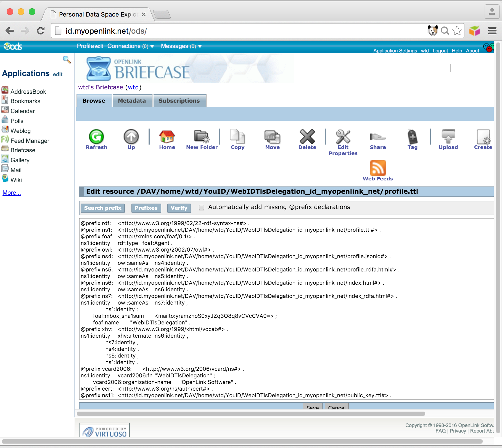Click the horizontal scrollbar below editor
Image resolution: width=502 pixels, height=448 pixels.
[x=251, y=414]
